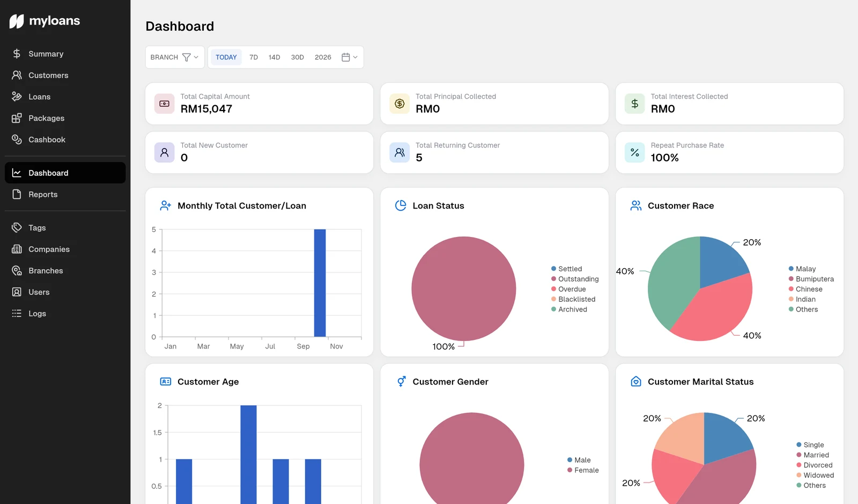Select the 2026 year range tab

click(x=323, y=57)
